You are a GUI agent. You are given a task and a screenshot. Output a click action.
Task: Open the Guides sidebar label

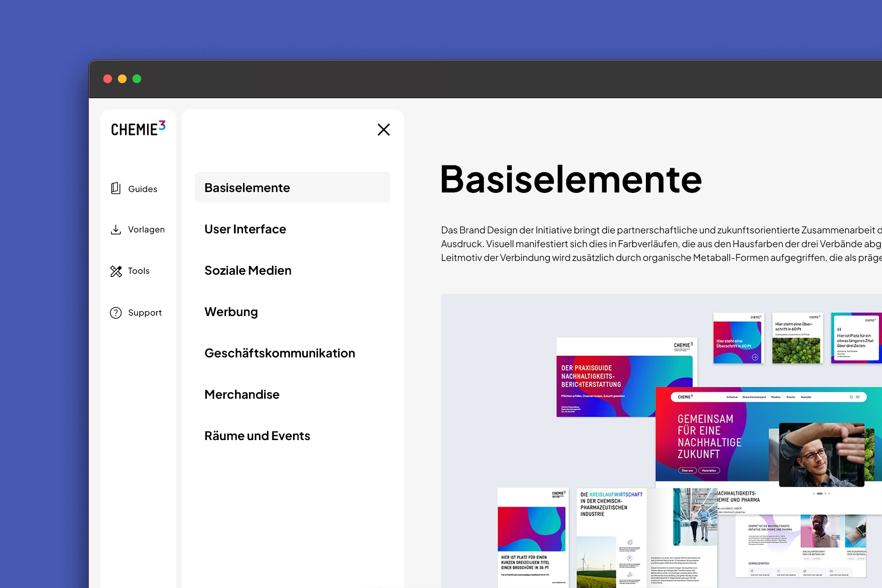click(x=142, y=189)
